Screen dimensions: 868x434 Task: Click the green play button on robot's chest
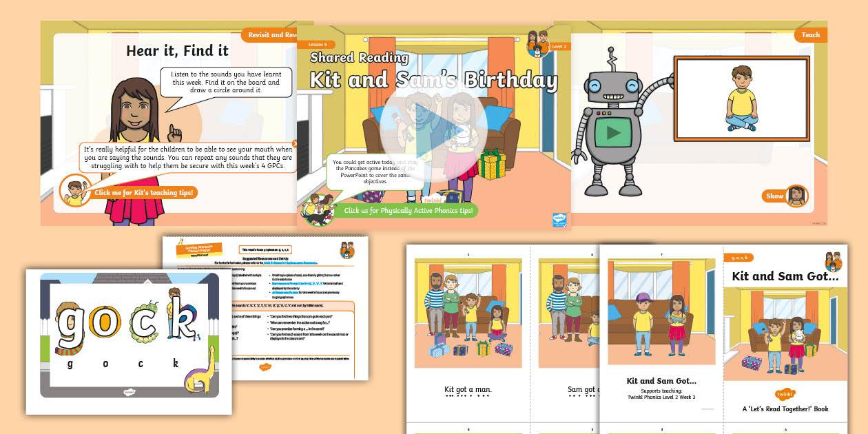click(x=608, y=132)
